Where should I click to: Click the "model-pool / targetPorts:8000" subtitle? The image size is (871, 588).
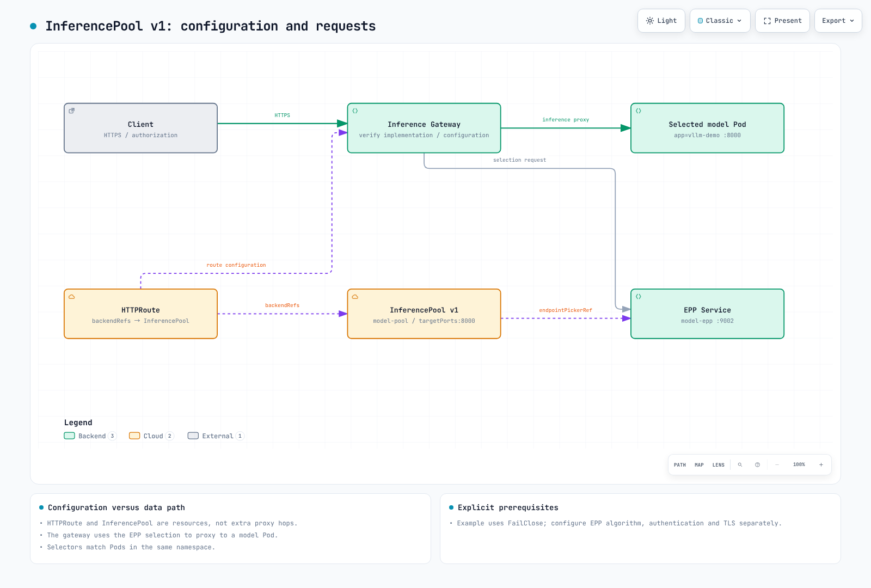click(424, 321)
